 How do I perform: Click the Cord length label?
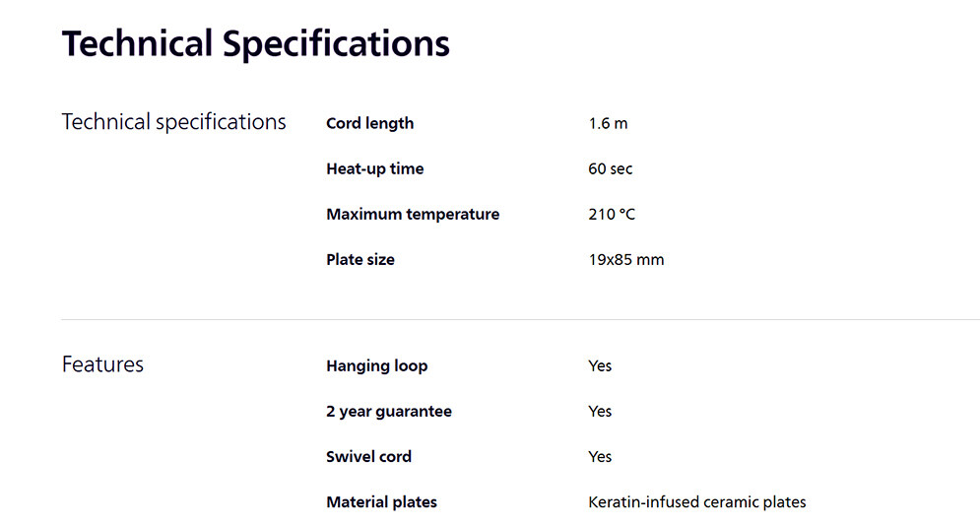pyautogui.click(x=369, y=123)
